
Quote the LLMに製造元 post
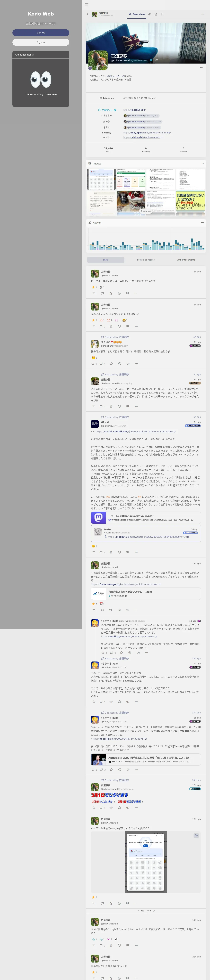128,945
